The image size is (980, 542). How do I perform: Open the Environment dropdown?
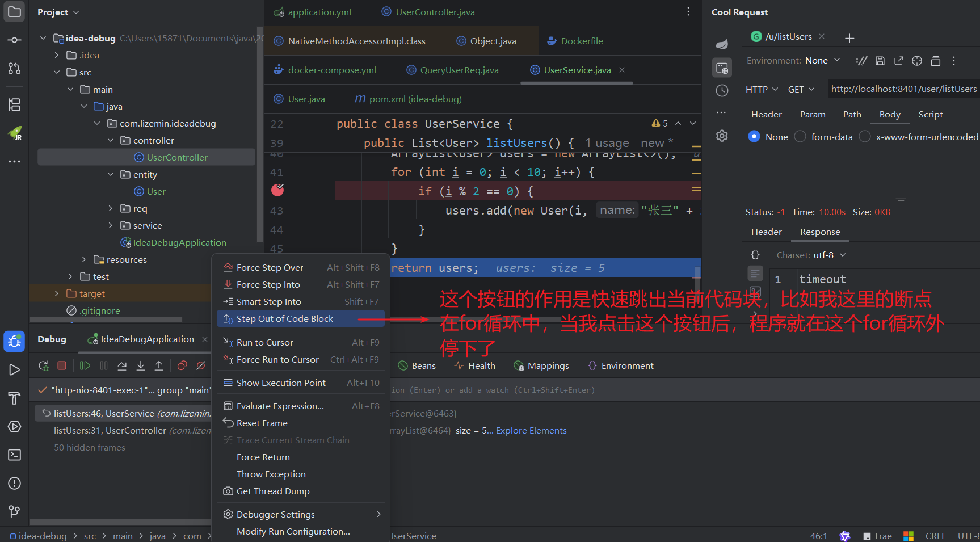click(x=822, y=61)
